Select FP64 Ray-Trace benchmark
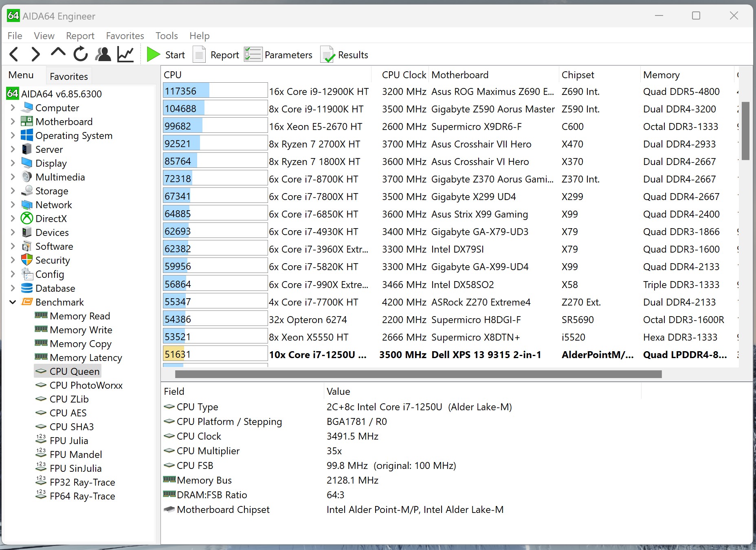 tap(82, 496)
